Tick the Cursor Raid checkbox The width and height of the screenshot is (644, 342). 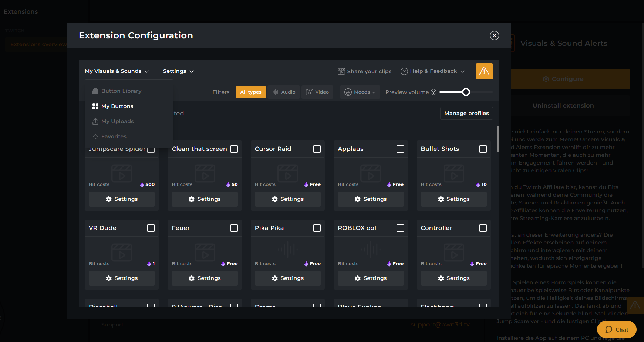point(317,149)
